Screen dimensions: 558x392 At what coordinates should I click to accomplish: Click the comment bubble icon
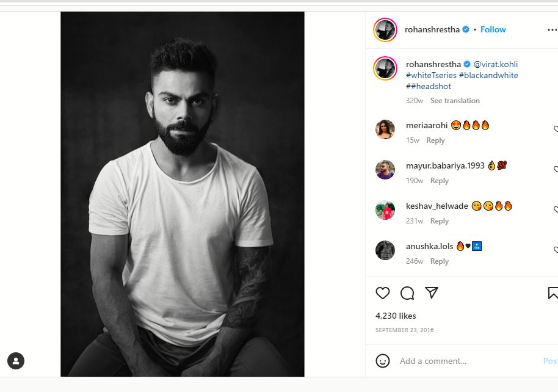click(x=407, y=293)
